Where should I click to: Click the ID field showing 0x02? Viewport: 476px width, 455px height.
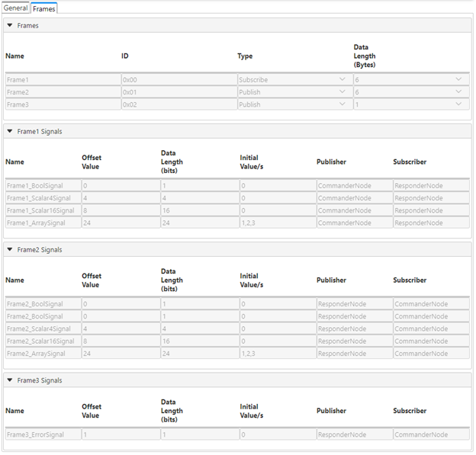point(179,104)
